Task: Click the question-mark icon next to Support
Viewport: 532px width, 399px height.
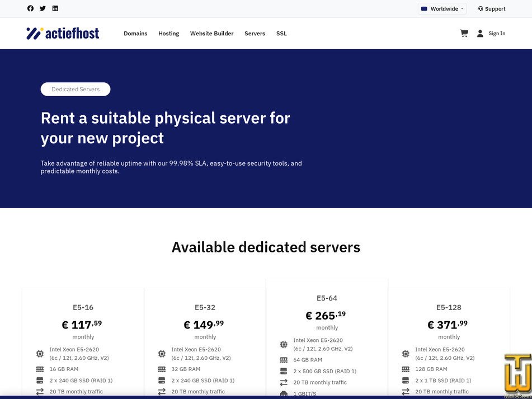Action: point(481,8)
